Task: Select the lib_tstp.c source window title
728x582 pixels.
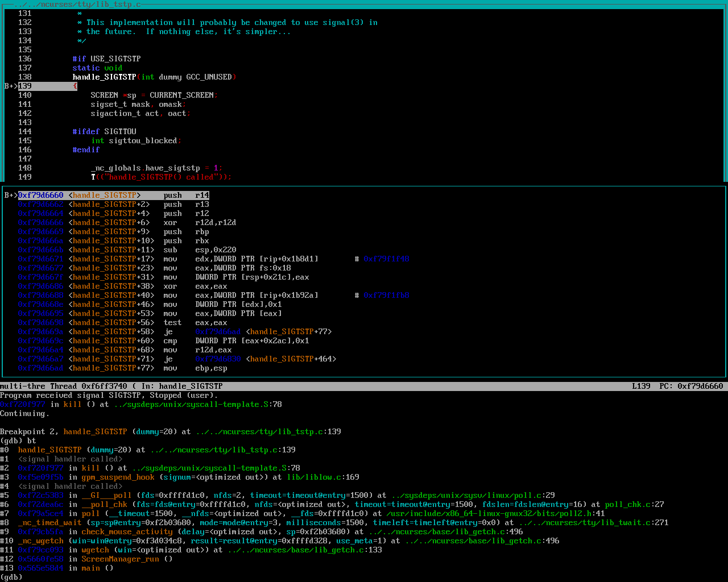Action: point(77,4)
